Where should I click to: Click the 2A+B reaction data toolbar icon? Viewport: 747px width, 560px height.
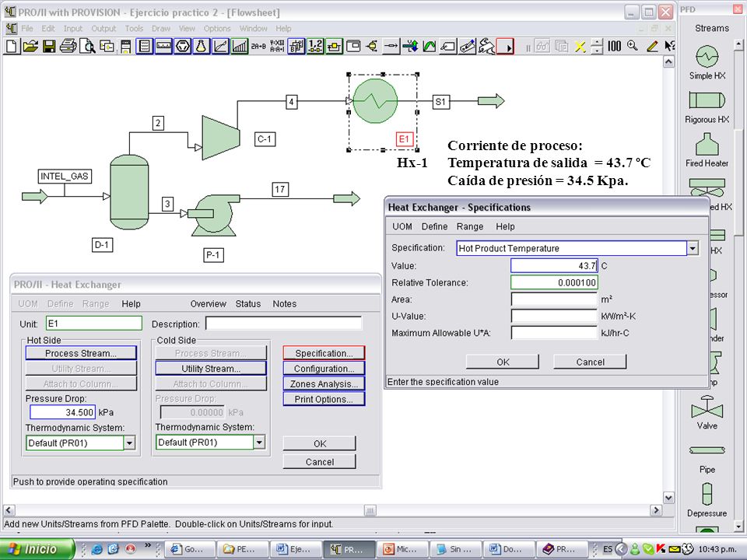pyautogui.click(x=258, y=46)
